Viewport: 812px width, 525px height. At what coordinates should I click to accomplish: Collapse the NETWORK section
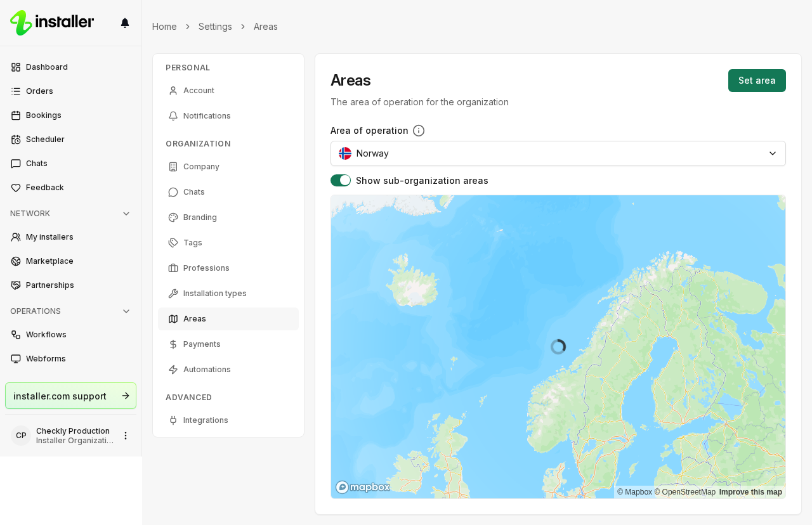click(x=70, y=214)
